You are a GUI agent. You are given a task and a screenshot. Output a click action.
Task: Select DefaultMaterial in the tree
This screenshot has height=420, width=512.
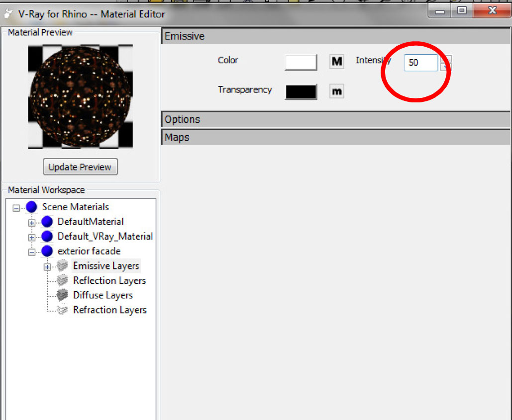[91, 222]
